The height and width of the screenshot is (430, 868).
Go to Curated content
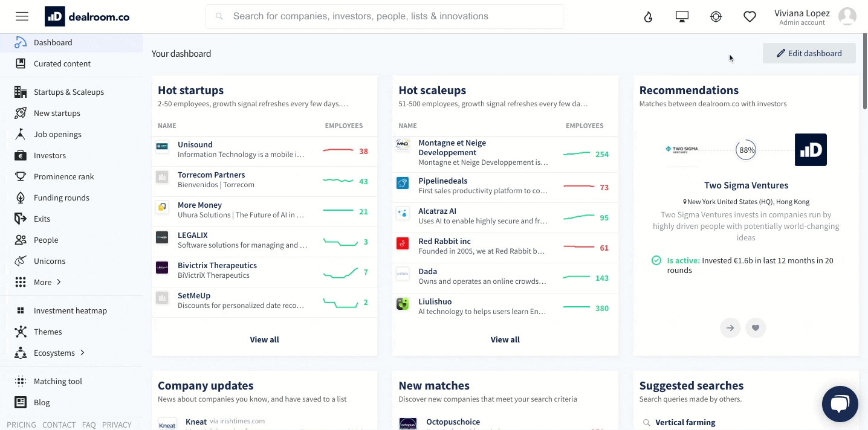point(62,63)
